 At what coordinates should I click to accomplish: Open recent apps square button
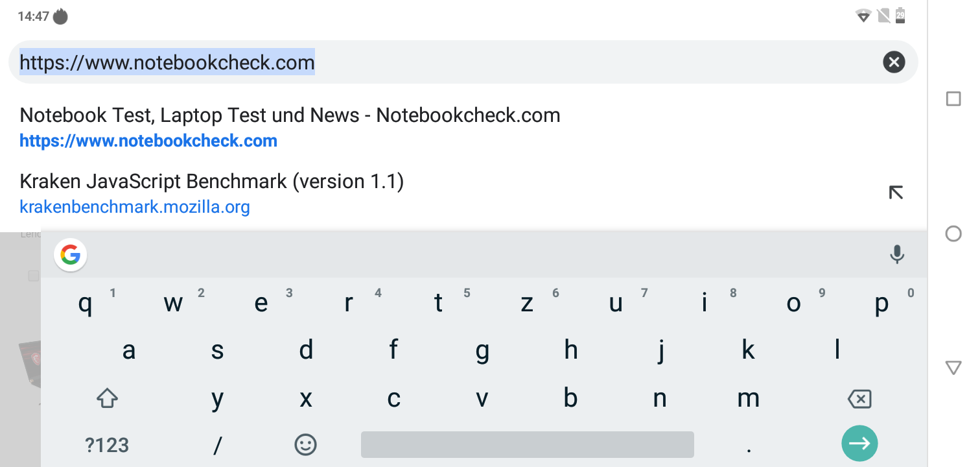tap(953, 99)
